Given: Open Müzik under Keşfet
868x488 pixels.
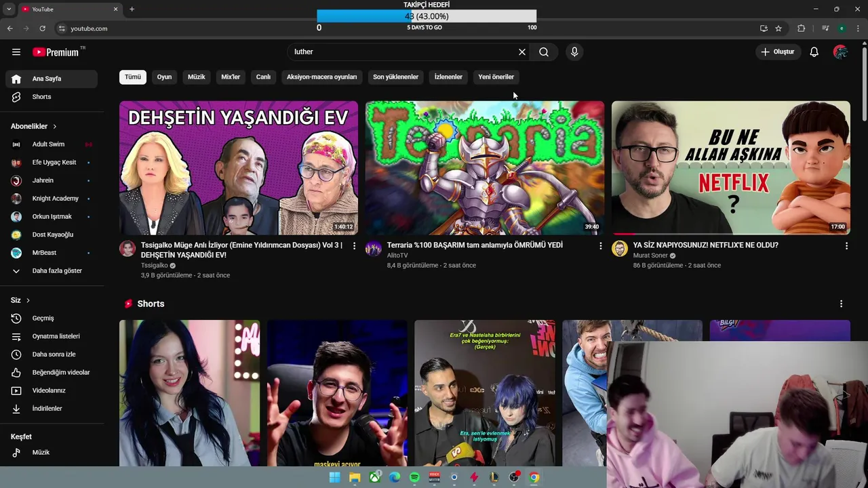Looking at the screenshot, I should coord(52,453).
